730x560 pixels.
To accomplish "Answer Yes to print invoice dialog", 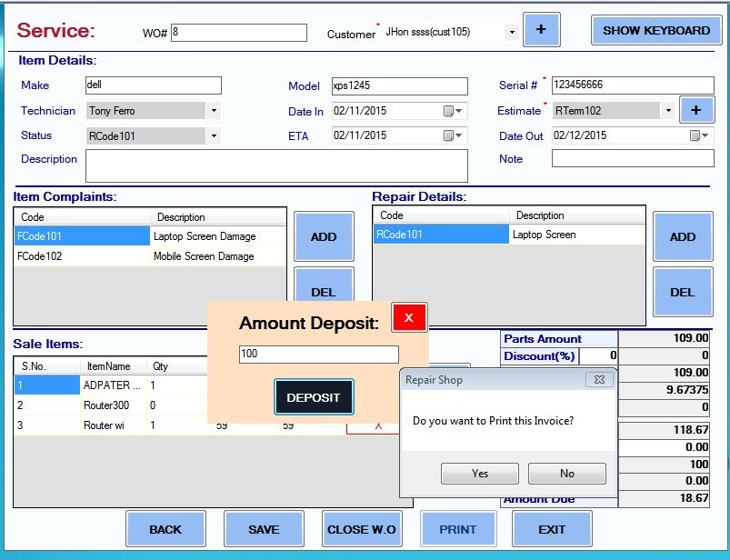I will coord(479,474).
